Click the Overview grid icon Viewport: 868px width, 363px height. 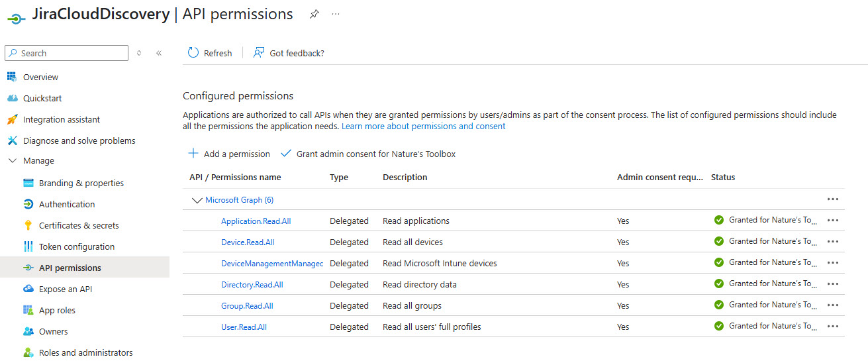[x=11, y=77]
